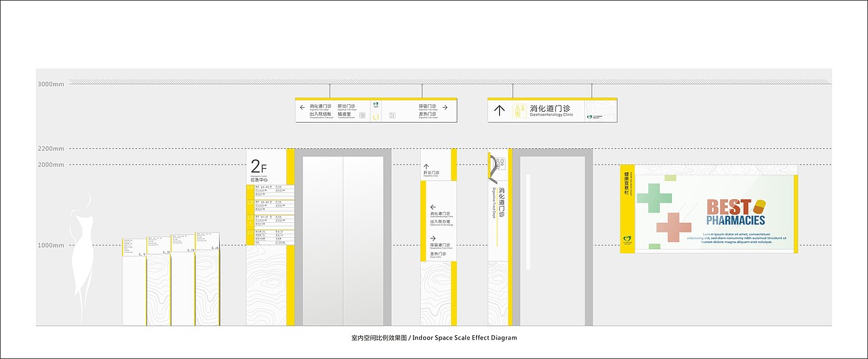The width and height of the screenshot is (868, 359).
Task: Click the 2000mm height label
Action: coord(51,165)
